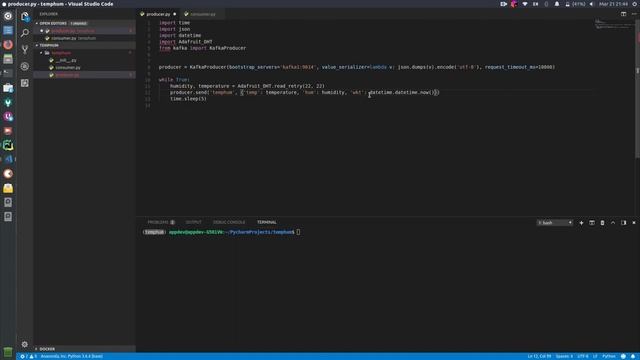Open the terminal application in the dock

pyautogui.click(x=8, y=73)
